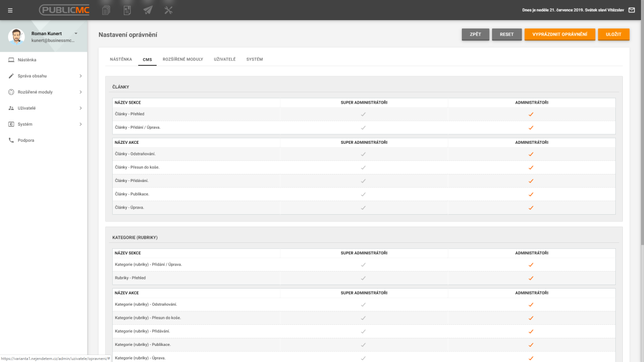Toggle Administrátoři check for Články - Publikace

pyautogui.click(x=531, y=194)
